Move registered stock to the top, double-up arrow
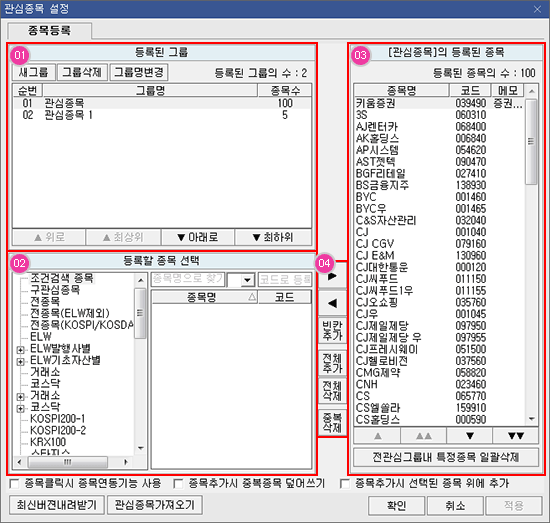The width and height of the screenshot is (550, 523). [x=423, y=436]
